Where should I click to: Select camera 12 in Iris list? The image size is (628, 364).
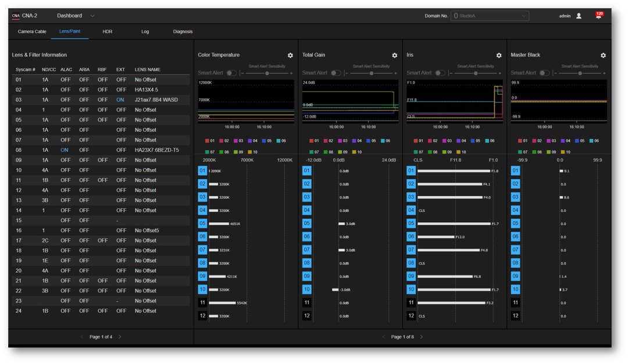[x=411, y=316]
